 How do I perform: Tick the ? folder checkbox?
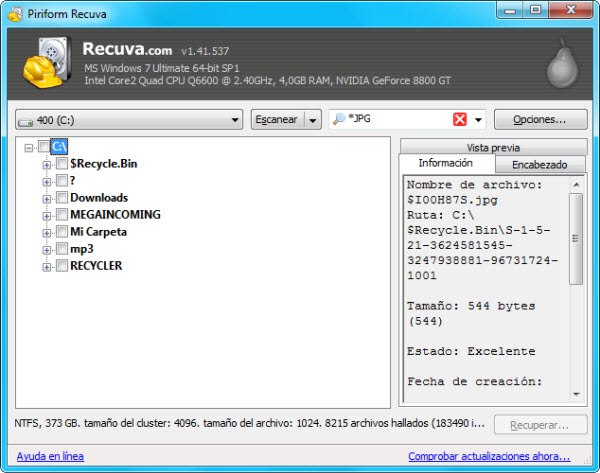62,180
